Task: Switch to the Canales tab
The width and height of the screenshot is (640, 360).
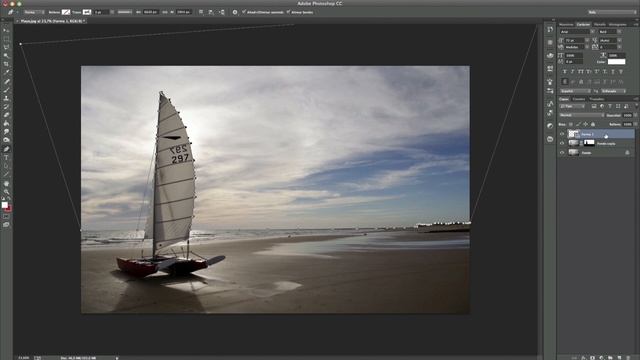Action: [x=578, y=99]
